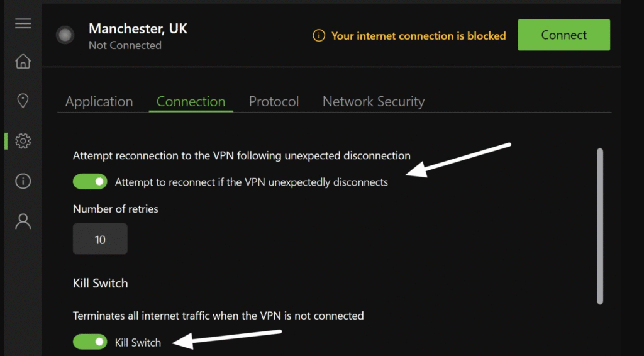
Task: Disable the auto-reconnect toggle switch
Action: [x=90, y=182]
